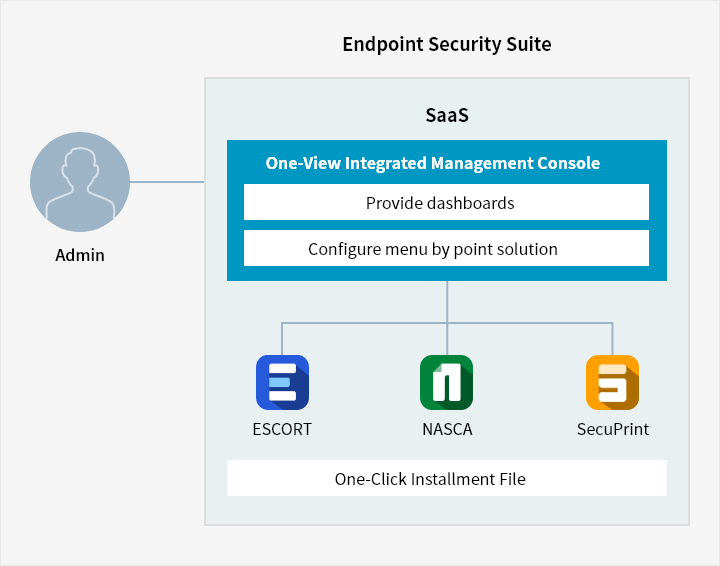Click the One-Click Installment File bar
This screenshot has height=566, width=720.
click(446, 478)
